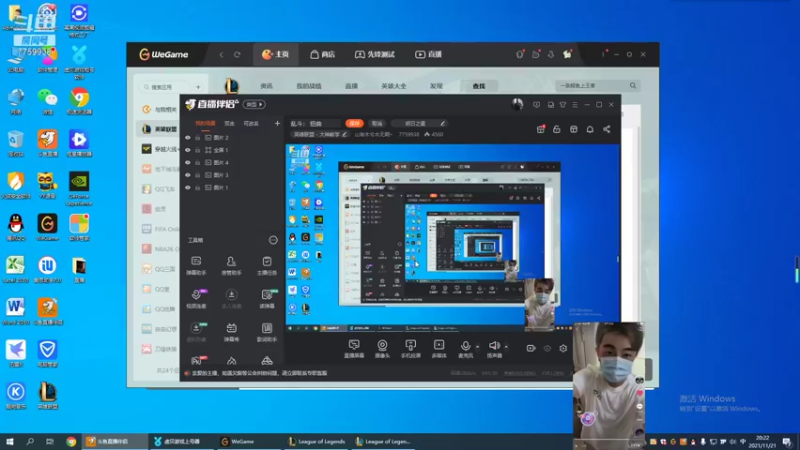Open 我的战绩 section in WeGame

click(x=309, y=86)
